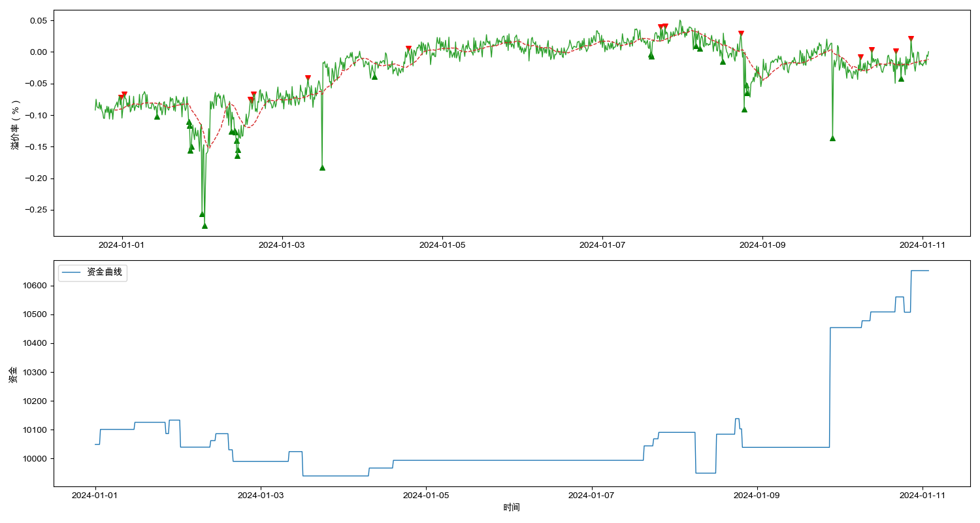This screenshot has width=980, height=523.
Task: Click the 资金曲线 legend label
Action: [105, 272]
